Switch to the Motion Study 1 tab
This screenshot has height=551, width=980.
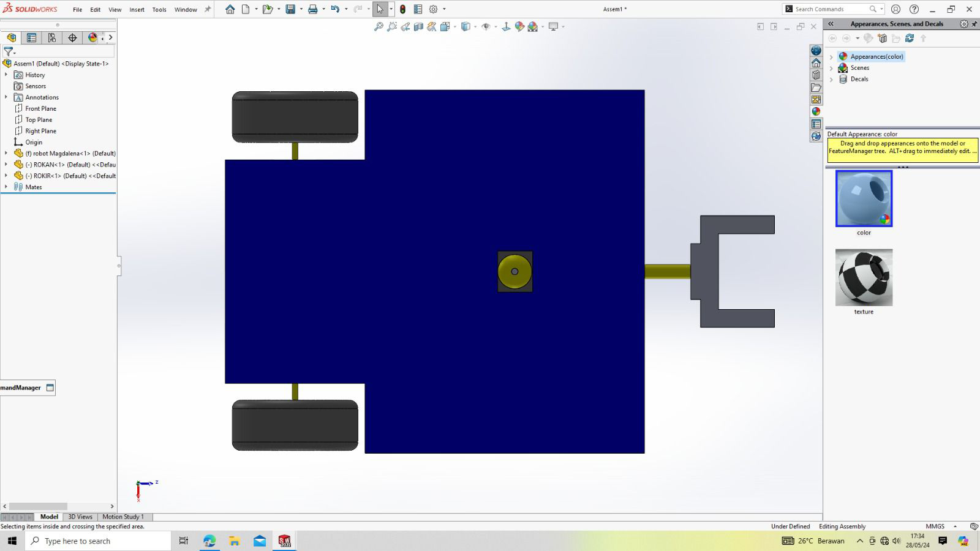coord(123,517)
